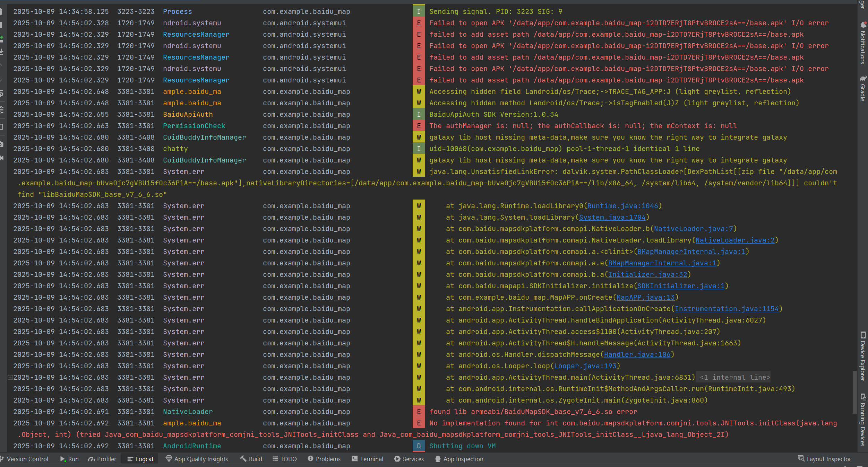This screenshot has height=467, width=868.
Task: Open the Device Explorer side panel
Action: 862,356
